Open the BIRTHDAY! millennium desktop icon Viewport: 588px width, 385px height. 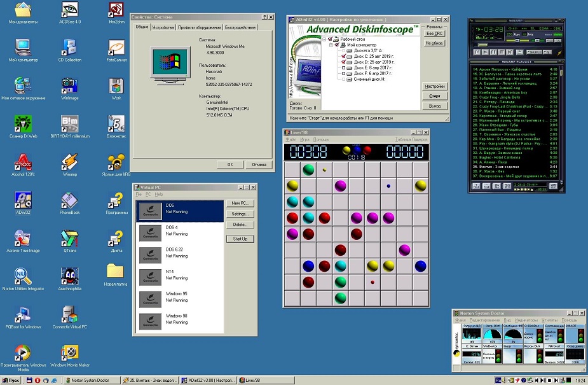click(70, 126)
